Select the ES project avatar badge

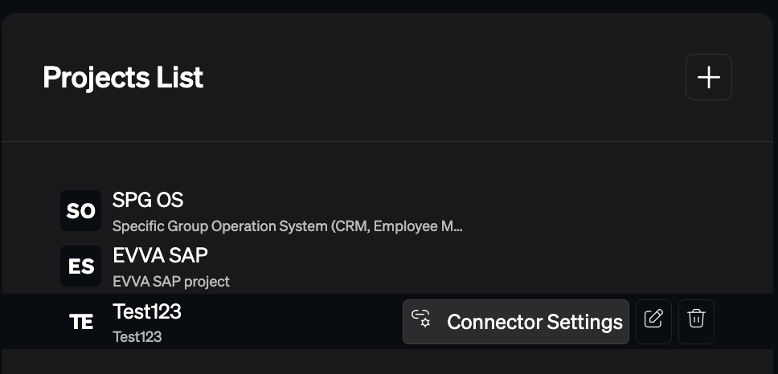pos(81,266)
